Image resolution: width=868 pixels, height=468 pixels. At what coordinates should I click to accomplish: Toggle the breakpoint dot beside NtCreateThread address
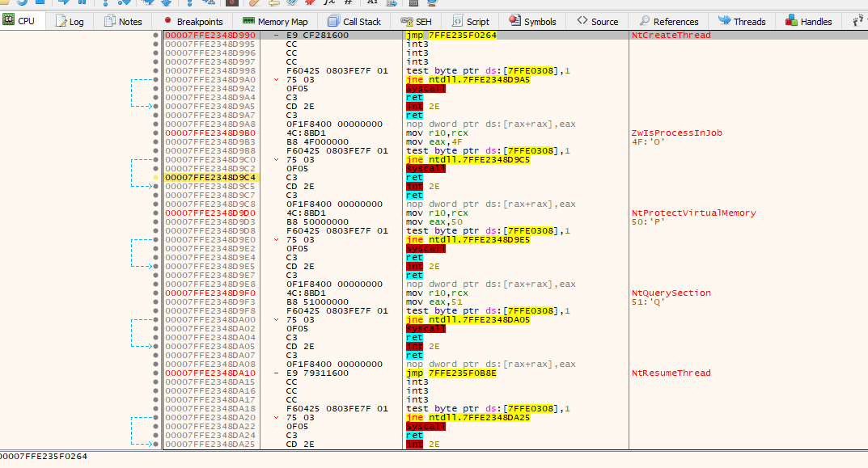click(x=153, y=36)
